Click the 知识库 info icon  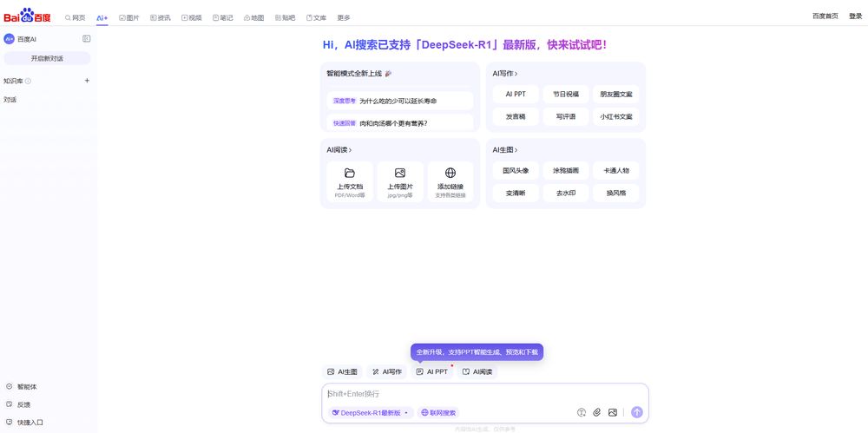coord(28,81)
